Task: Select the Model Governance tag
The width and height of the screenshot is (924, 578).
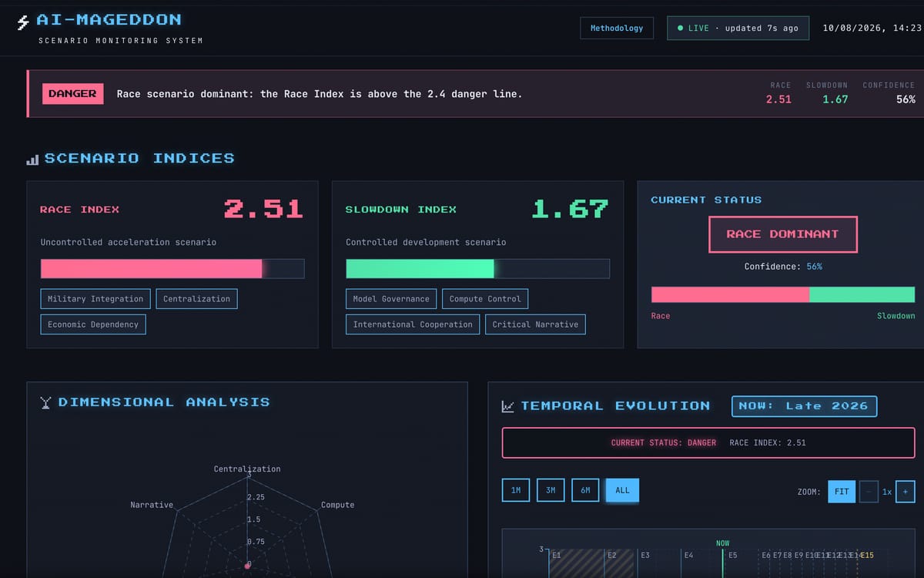Action: click(391, 299)
